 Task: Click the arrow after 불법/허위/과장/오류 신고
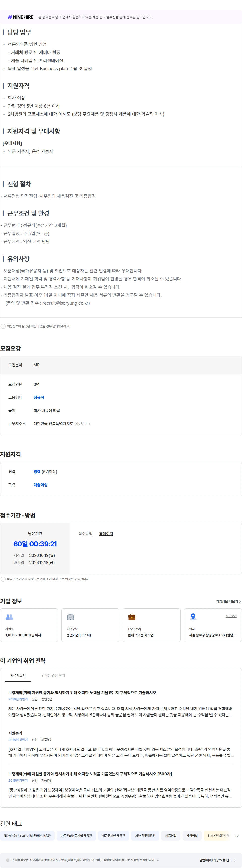tap(235, 860)
